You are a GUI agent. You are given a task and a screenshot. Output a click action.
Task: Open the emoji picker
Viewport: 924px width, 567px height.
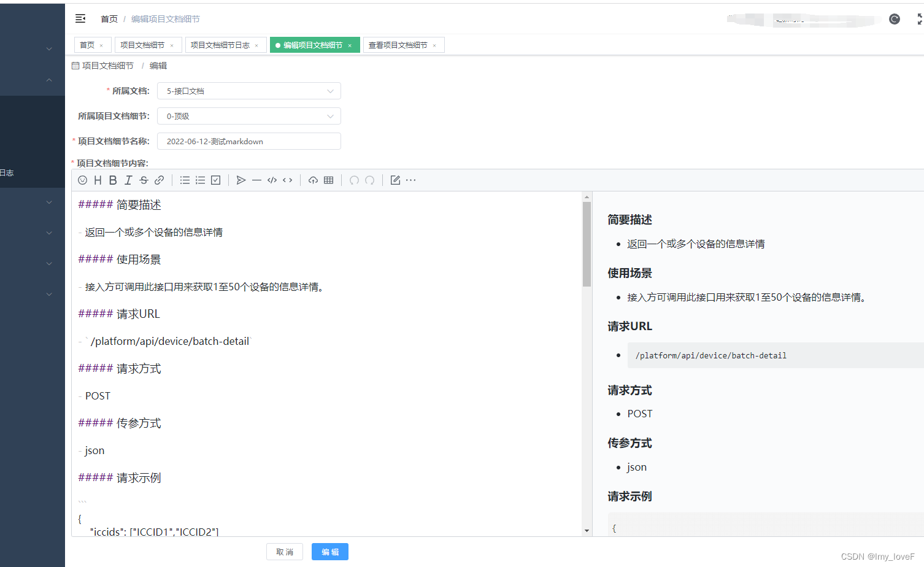[82, 180]
